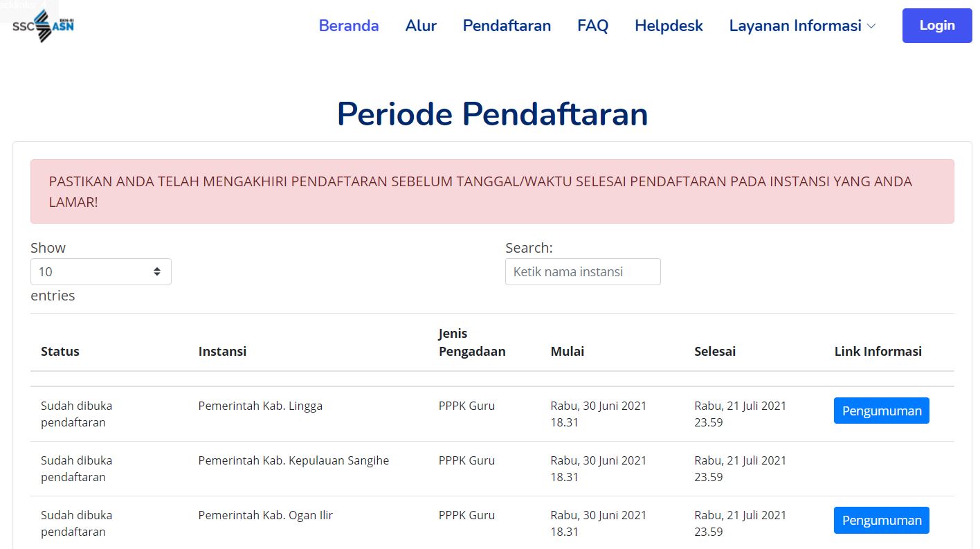980x549 pixels.
Task: Click the Selesai column header
Action: point(715,351)
